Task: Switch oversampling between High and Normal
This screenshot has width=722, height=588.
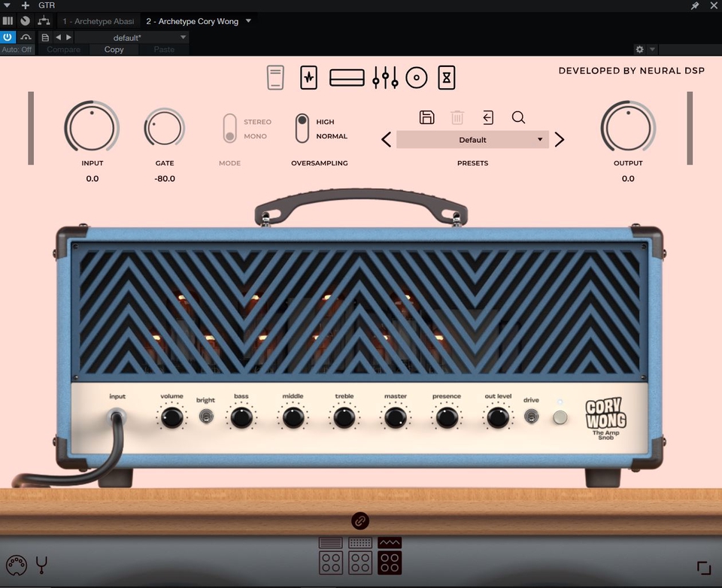Action: click(302, 128)
